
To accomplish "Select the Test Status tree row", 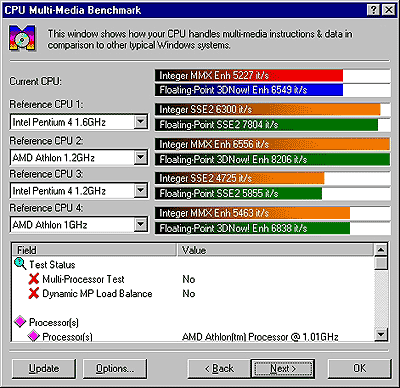I will [193, 264].
